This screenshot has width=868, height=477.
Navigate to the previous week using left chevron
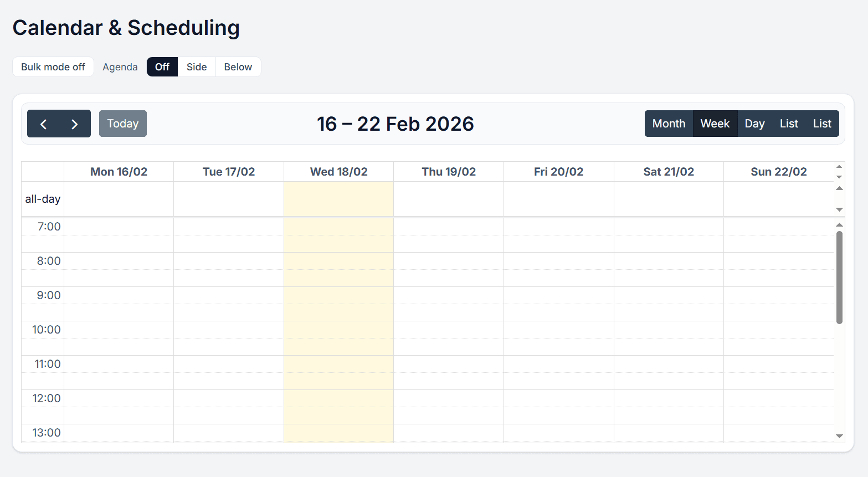[44, 124]
